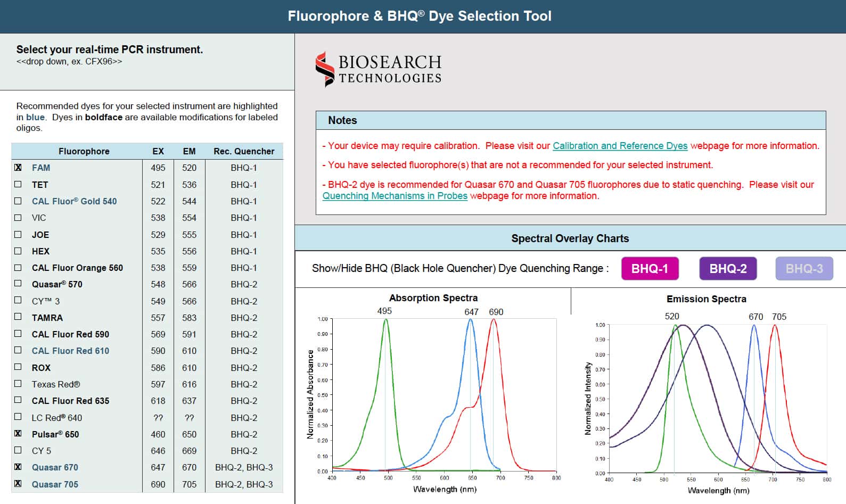The width and height of the screenshot is (846, 504).
Task: Click the 670 peak label on emission chart
Action: click(756, 317)
